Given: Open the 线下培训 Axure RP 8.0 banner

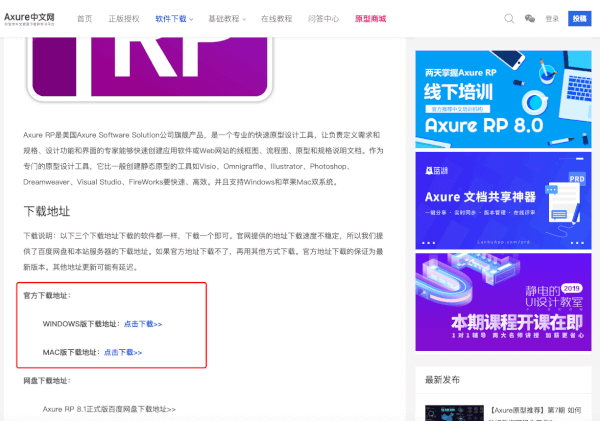Looking at the screenshot, I should pos(503,99).
